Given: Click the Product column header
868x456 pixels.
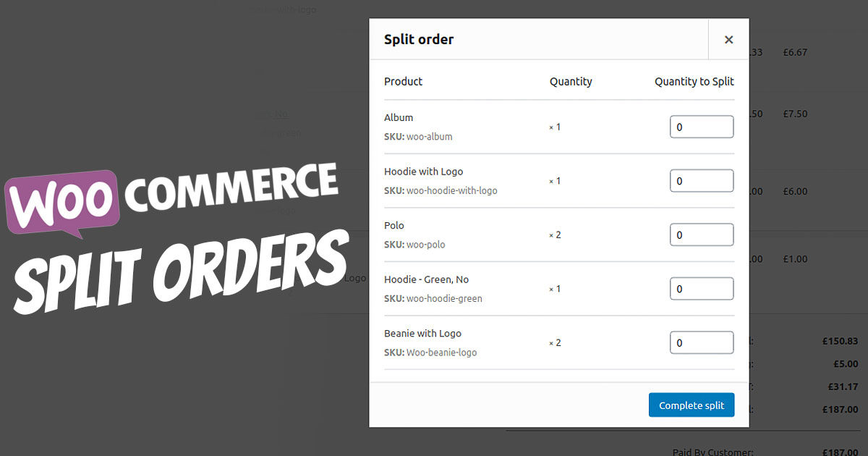Looking at the screenshot, I should (x=403, y=81).
